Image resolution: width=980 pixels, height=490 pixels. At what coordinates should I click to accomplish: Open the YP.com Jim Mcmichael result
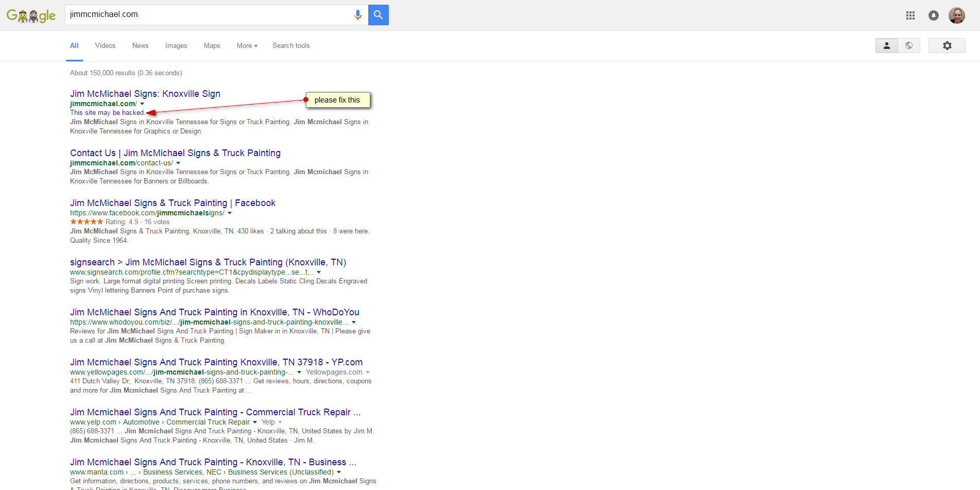click(x=216, y=362)
